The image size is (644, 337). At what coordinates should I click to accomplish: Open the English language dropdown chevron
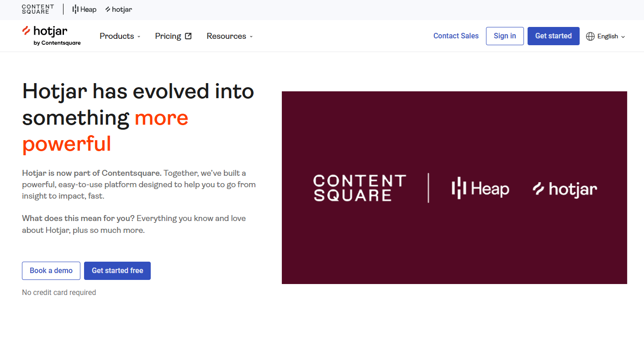point(623,37)
